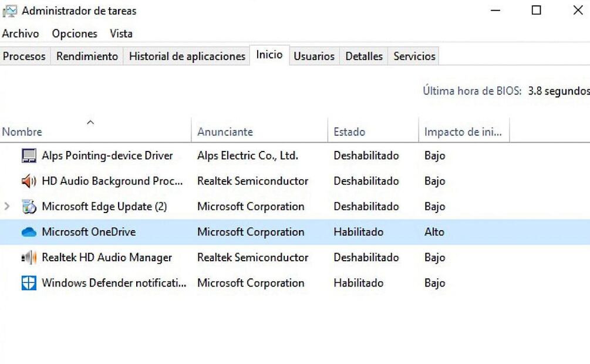Sort by Impacto de inicio column
This screenshot has height=364, width=590.
click(463, 132)
